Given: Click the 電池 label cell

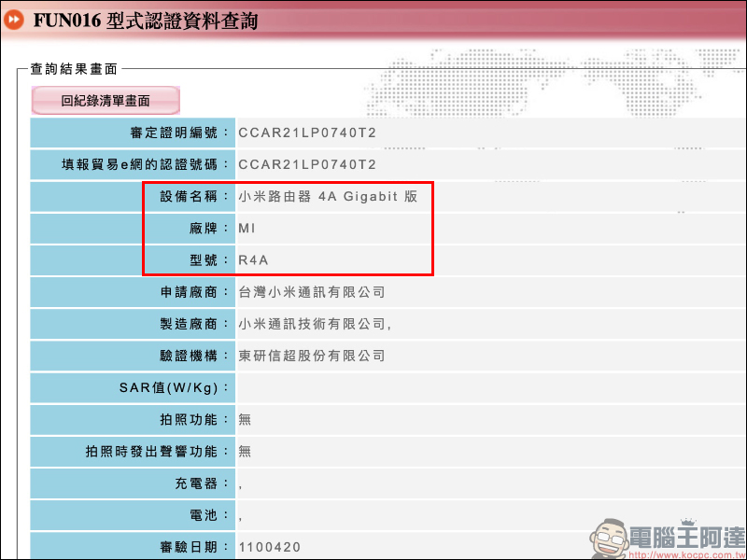Looking at the screenshot, I should pyautogui.click(x=131, y=514).
